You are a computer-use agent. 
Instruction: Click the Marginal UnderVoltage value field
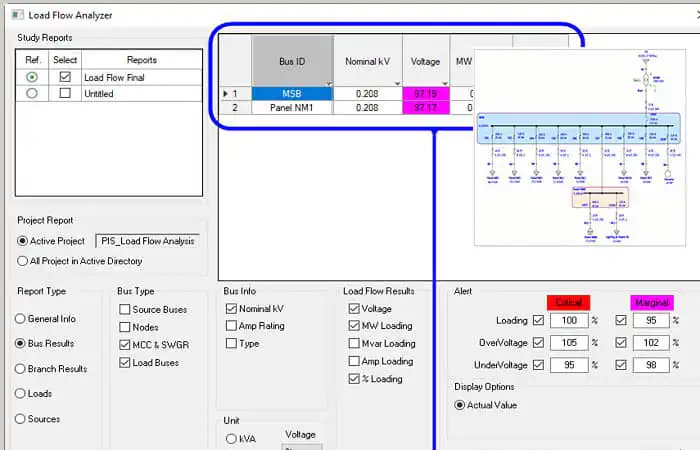tap(651, 365)
